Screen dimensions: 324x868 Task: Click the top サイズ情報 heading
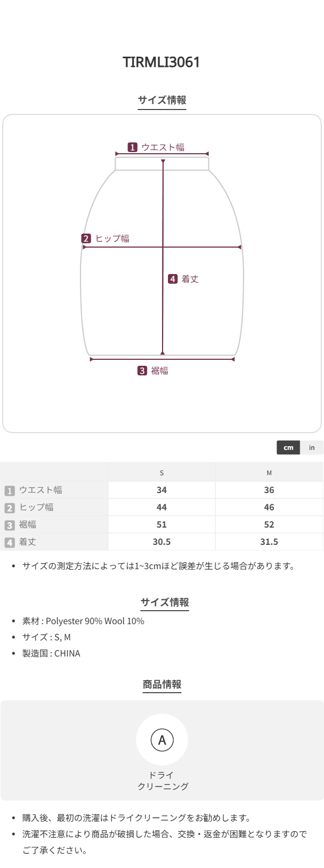pos(162,100)
